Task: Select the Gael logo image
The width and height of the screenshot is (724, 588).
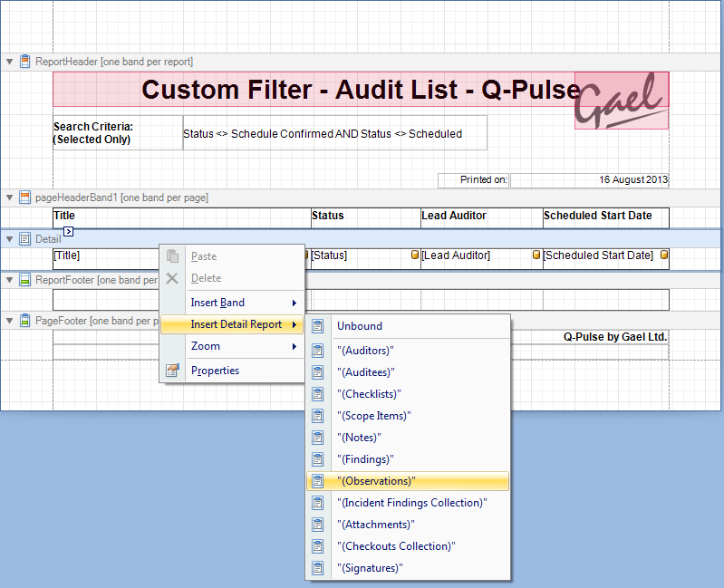Action: (x=622, y=101)
